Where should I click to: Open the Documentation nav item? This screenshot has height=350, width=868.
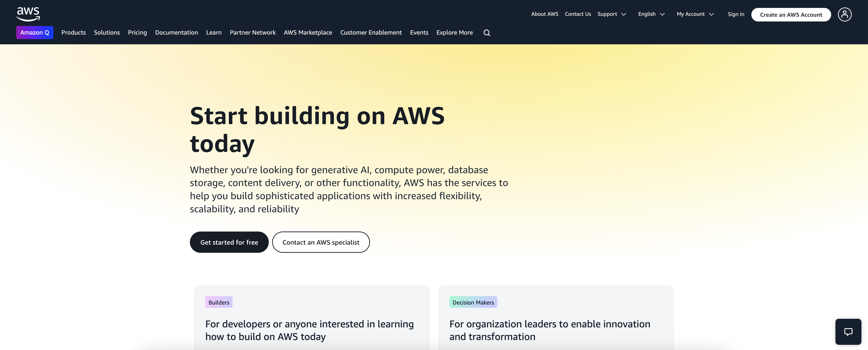[x=177, y=33]
